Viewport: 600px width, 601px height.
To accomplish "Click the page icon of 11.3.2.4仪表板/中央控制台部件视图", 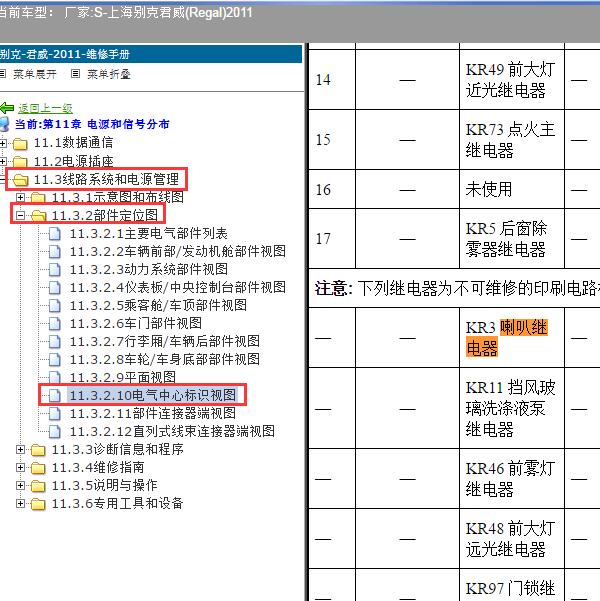I will [x=55, y=287].
